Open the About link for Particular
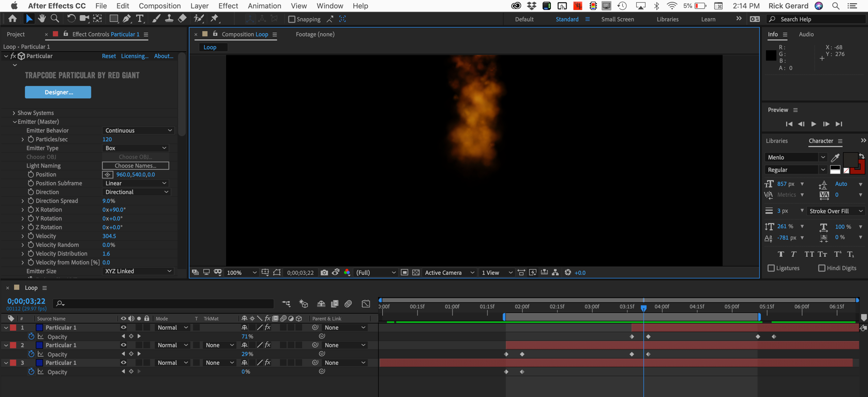Viewport: 868px width, 397px height. [163, 56]
